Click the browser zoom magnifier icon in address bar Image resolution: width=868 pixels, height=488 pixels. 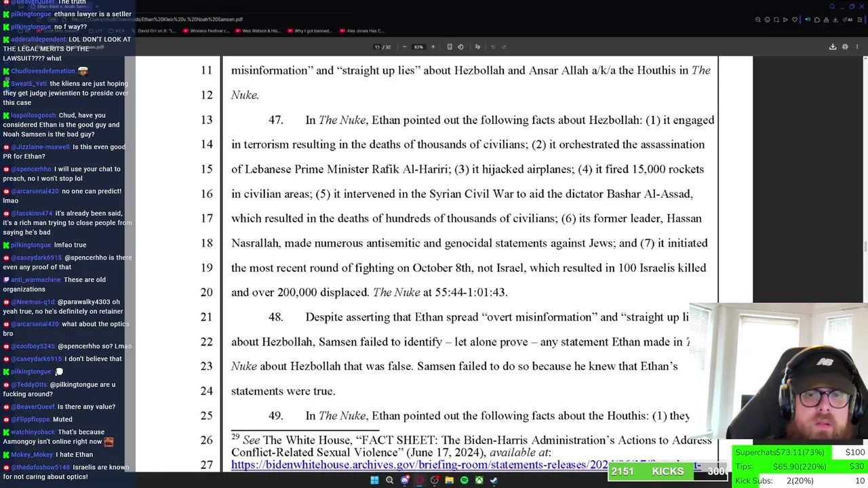coord(758,20)
